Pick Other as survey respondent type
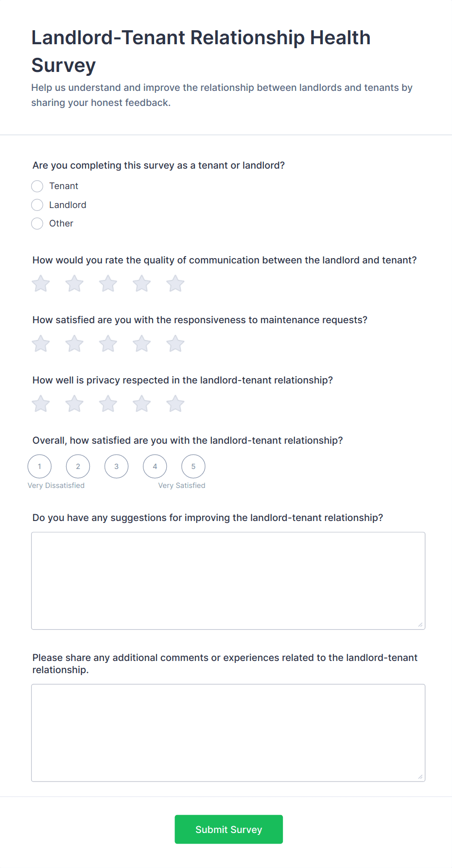452x868 pixels. pyautogui.click(x=37, y=223)
